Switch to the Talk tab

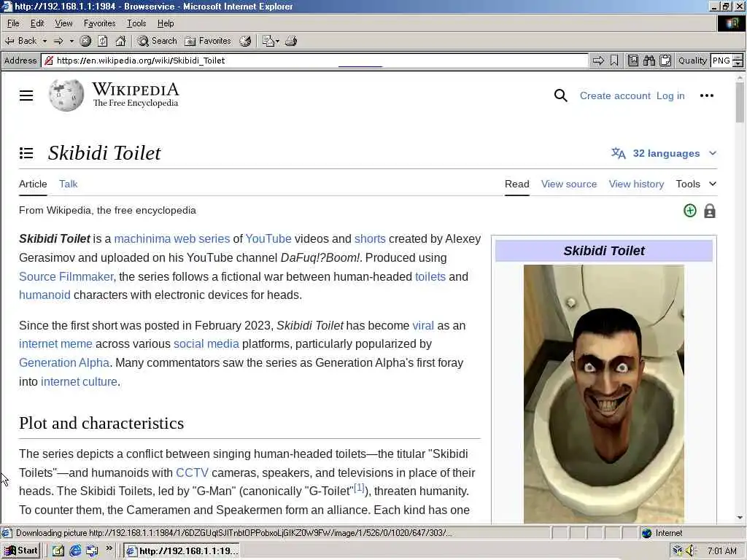68,184
